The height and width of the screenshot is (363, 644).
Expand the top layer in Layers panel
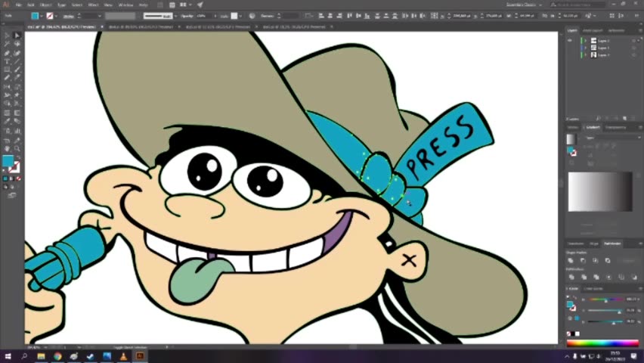[586, 41]
